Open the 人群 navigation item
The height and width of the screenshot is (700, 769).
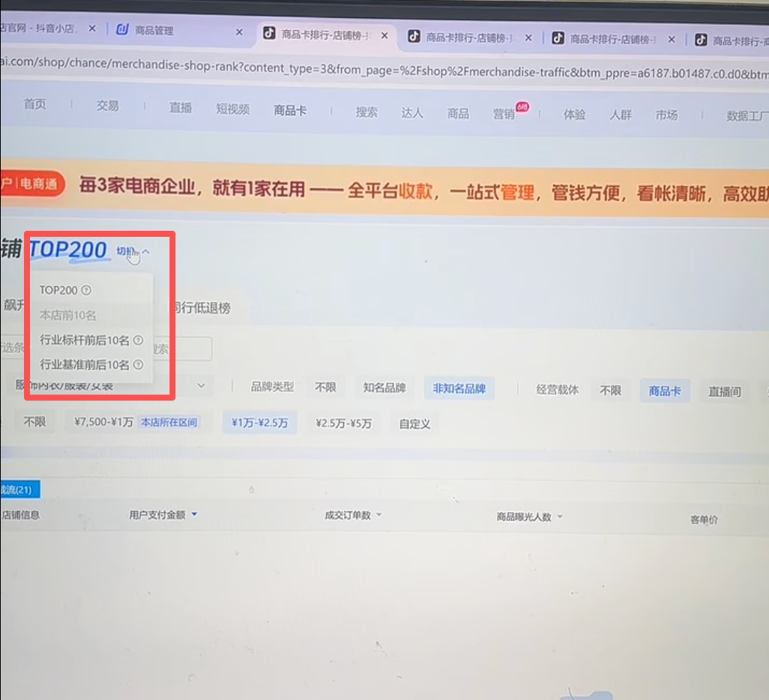pos(621,115)
